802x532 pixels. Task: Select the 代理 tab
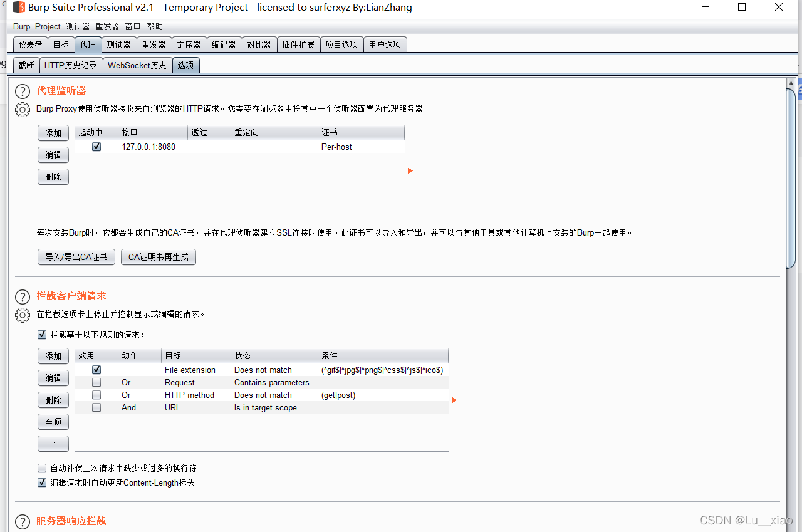88,44
